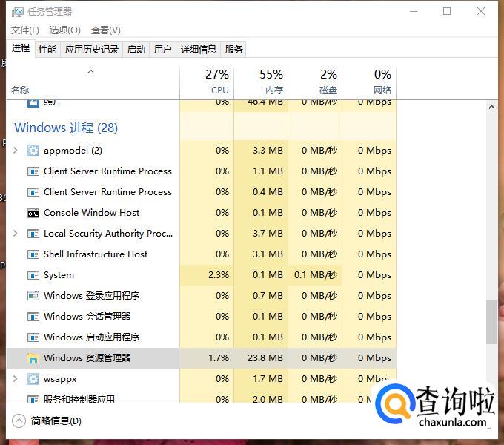
Task: Expand the Local Security Authority Process entry
Action: point(15,234)
